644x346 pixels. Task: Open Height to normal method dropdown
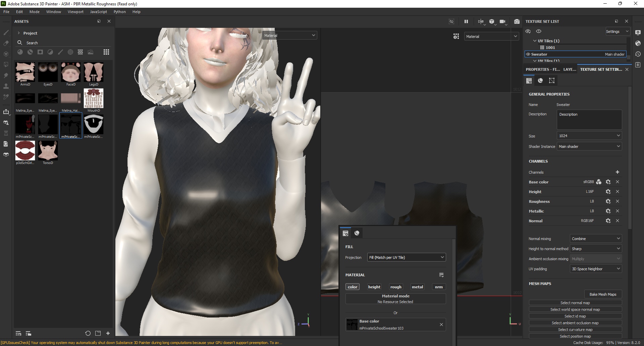pos(596,249)
